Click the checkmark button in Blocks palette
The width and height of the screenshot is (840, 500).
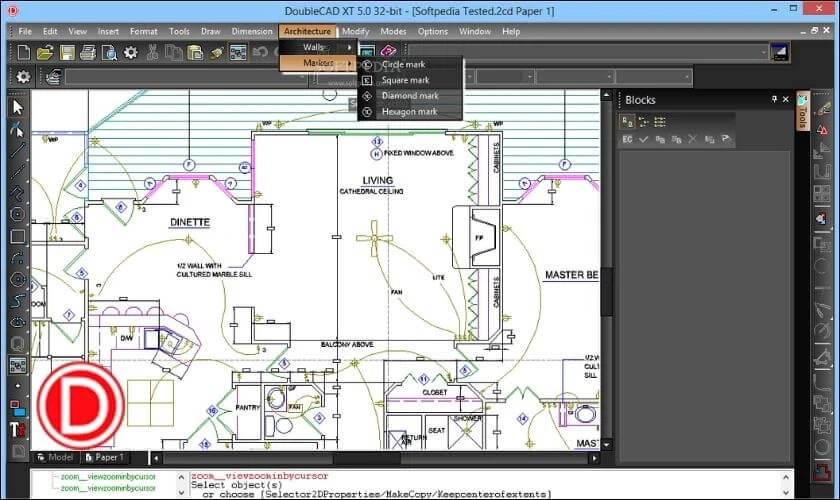[643, 139]
